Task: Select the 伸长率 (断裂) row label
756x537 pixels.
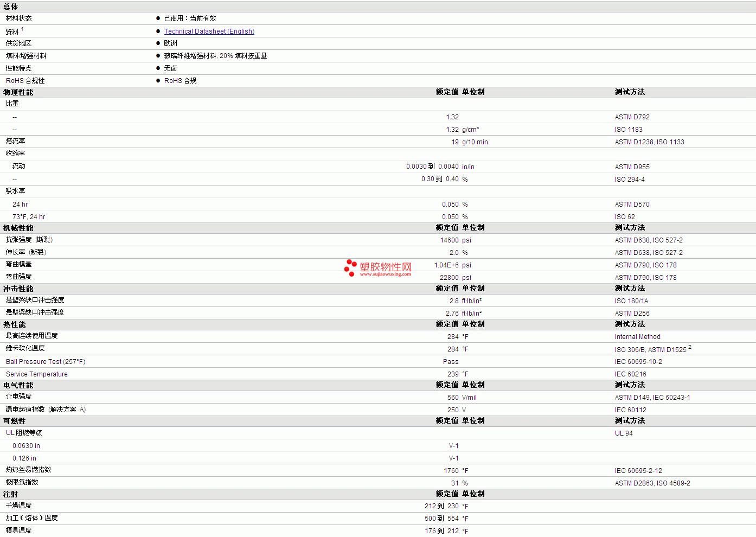Action: pyautogui.click(x=26, y=252)
